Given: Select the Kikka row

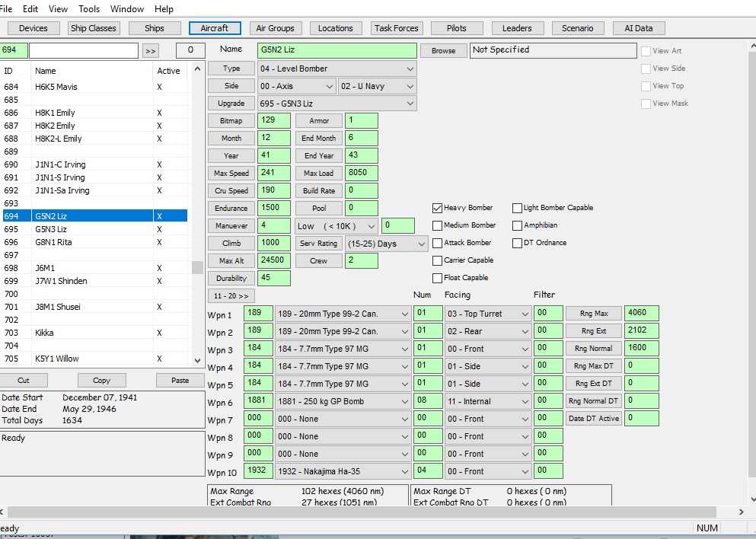Looking at the screenshot, I should click(x=94, y=333).
